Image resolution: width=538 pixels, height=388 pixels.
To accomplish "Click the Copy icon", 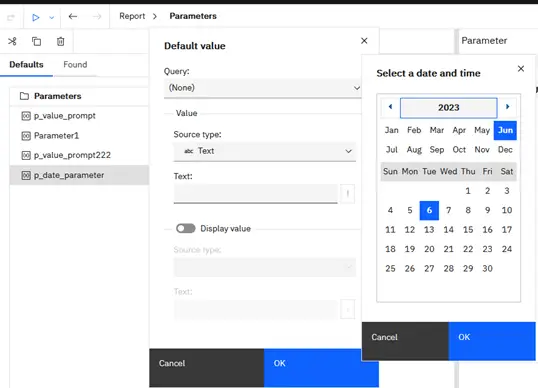I will (36, 42).
